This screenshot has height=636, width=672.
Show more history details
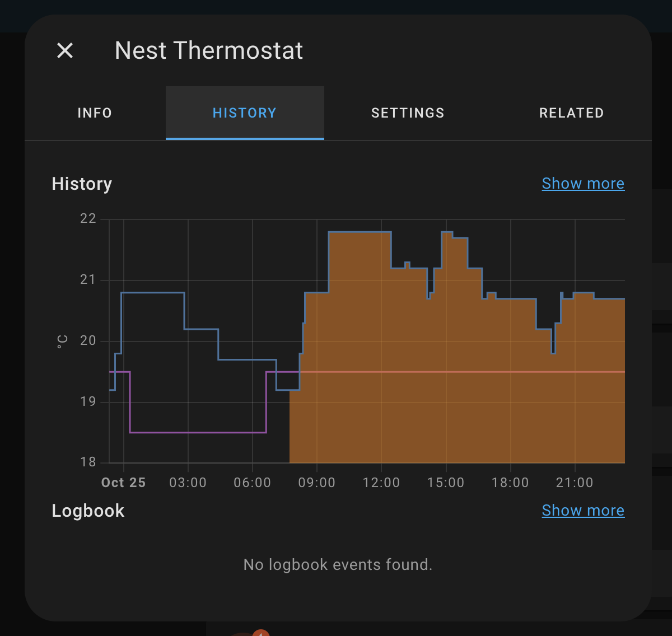point(583,183)
